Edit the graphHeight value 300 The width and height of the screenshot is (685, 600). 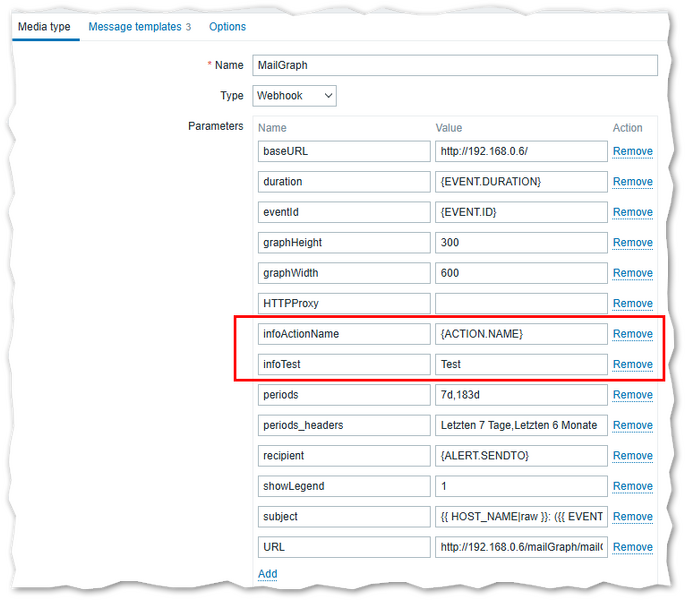[x=521, y=243]
